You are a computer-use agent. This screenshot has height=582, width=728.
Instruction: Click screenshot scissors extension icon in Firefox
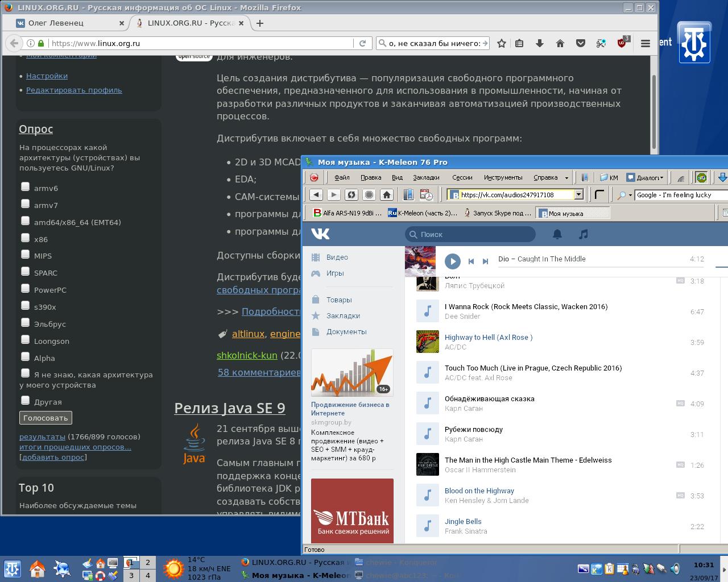click(x=601, y=43)
